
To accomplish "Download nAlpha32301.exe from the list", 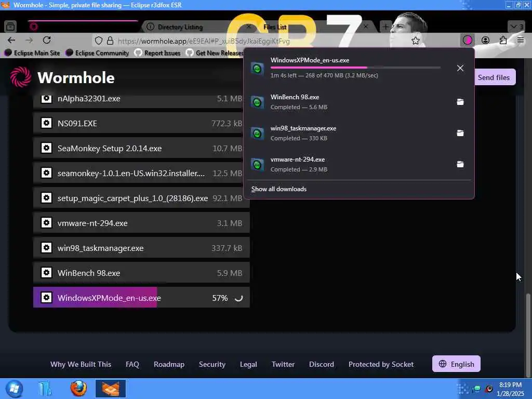I will click(x=141, y=99).
